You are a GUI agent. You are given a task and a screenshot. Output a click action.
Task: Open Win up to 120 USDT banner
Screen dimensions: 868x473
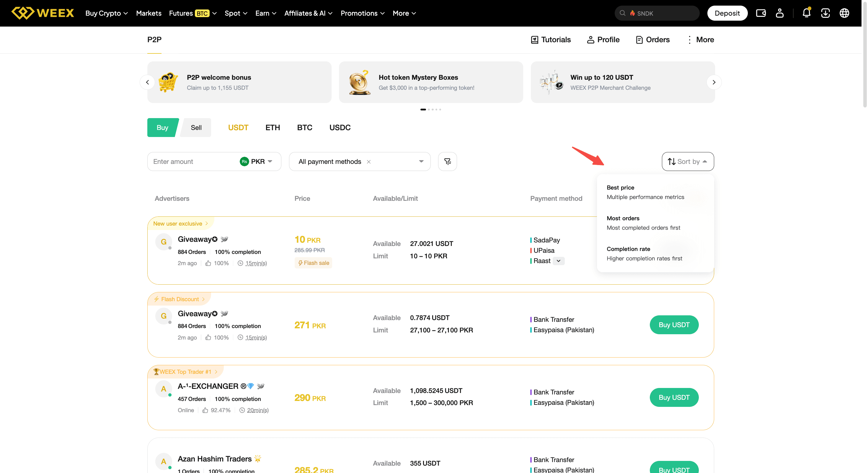coord(623,82)
